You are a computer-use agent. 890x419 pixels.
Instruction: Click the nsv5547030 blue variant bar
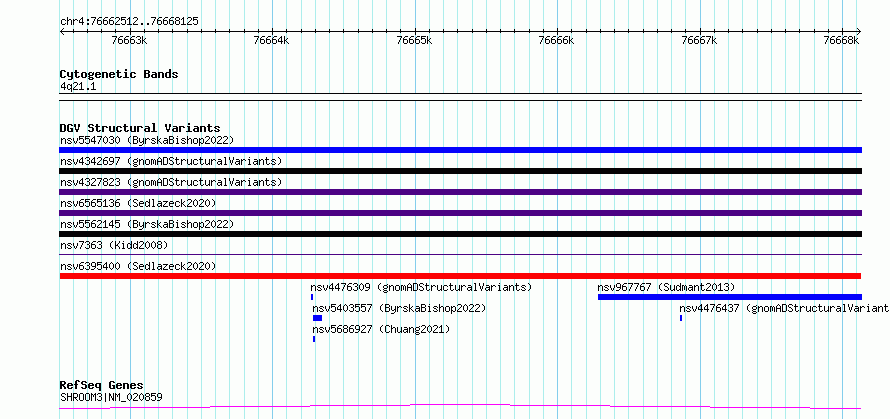tap(460, 150)
